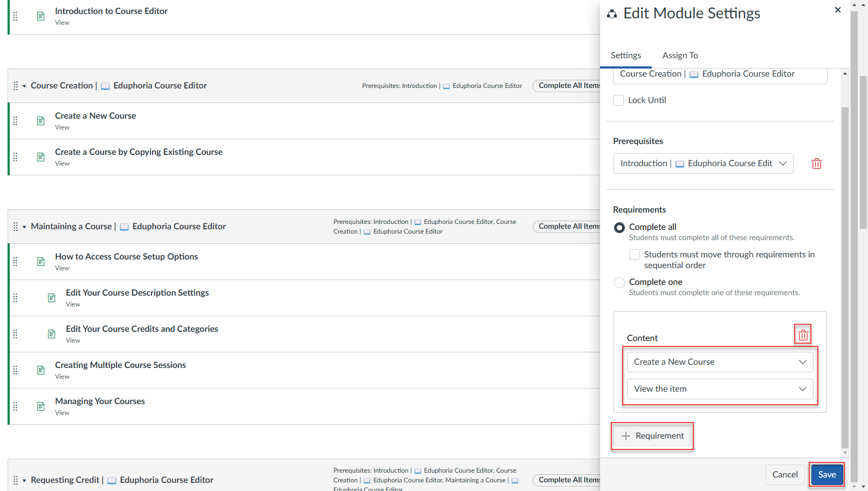The height and width of the screenshot is (491, 868).
Task: Expand the View the item dropdown
Action: 720,389
